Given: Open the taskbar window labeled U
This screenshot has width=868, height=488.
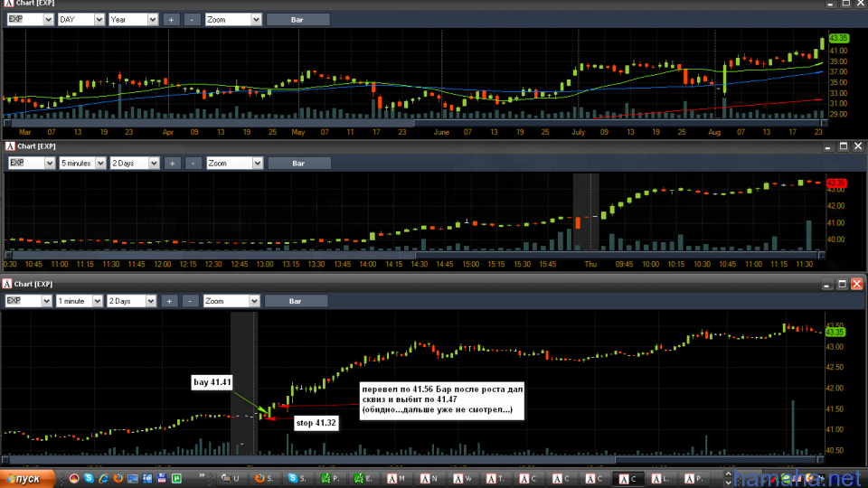Looking at the screenshot, I should pyautogui.click(x=233, y=479).
